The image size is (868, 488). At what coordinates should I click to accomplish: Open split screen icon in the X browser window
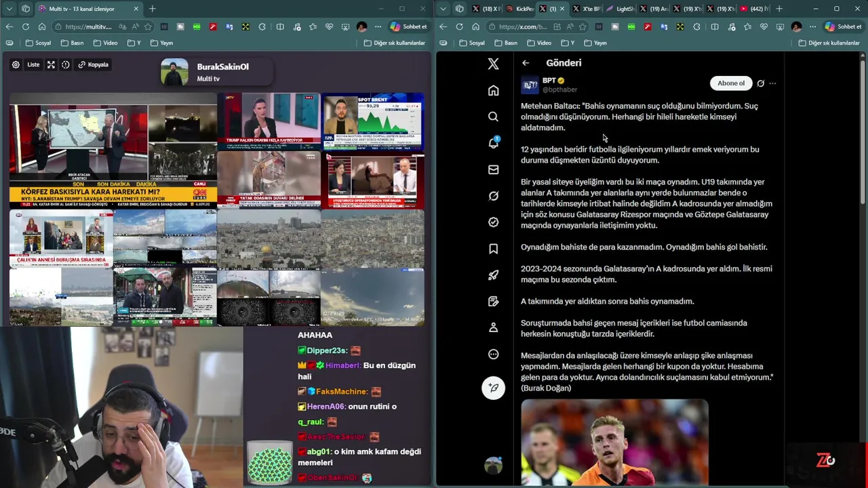714,26
